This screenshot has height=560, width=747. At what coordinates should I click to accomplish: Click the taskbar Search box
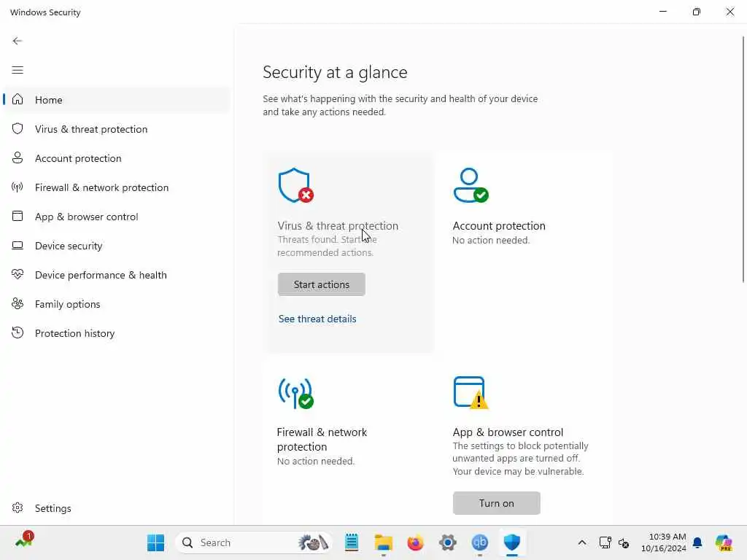coord(254,542)
